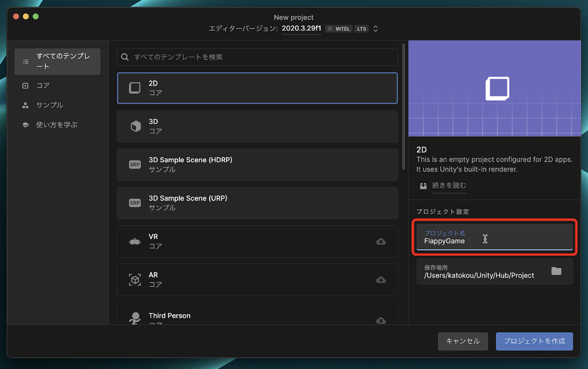Click the Third Person running figure icon
588x369 pixels.
click(135, 318)
